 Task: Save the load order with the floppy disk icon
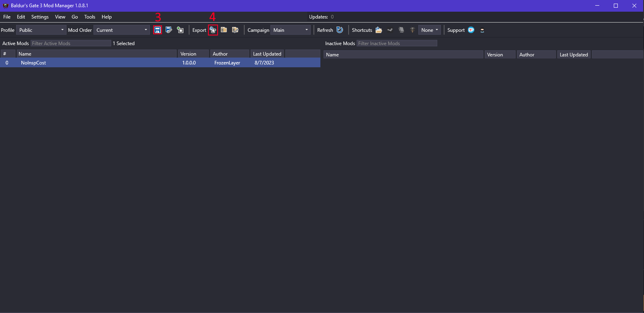click(x=158, y=30)
